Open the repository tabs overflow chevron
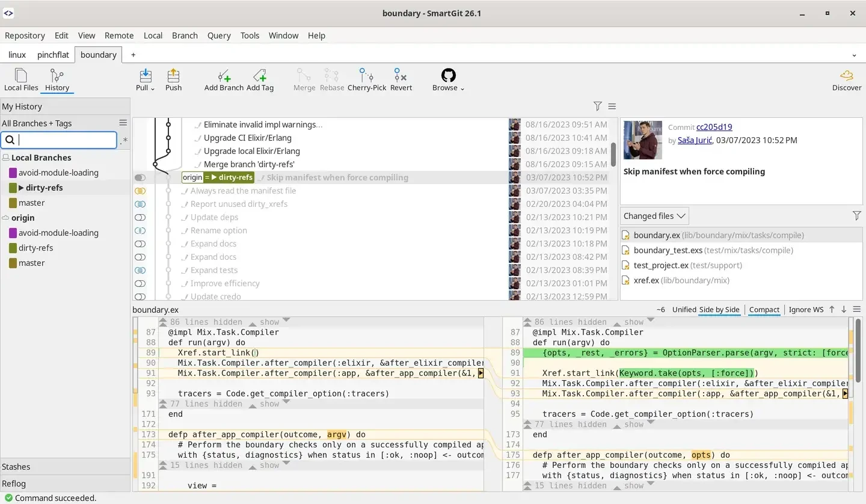This screenshot has width=866, height=504. [x=855, y=55]
